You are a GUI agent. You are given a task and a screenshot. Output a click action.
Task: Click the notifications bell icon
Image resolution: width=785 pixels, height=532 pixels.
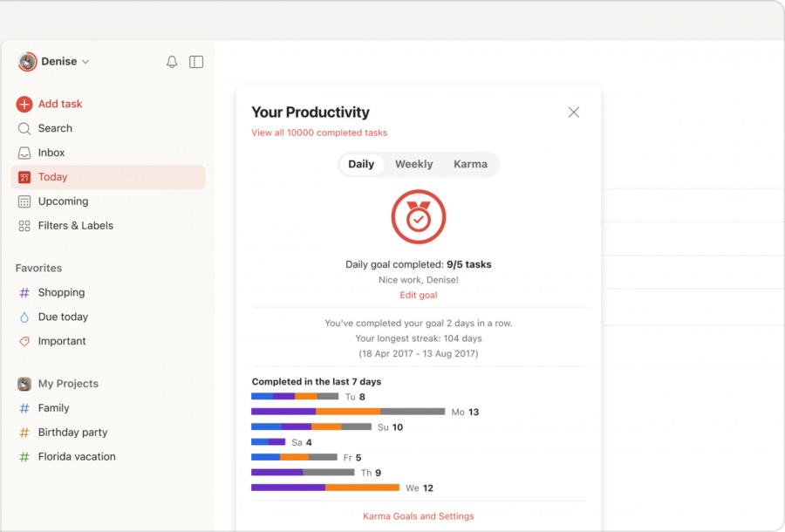(172, 61)
